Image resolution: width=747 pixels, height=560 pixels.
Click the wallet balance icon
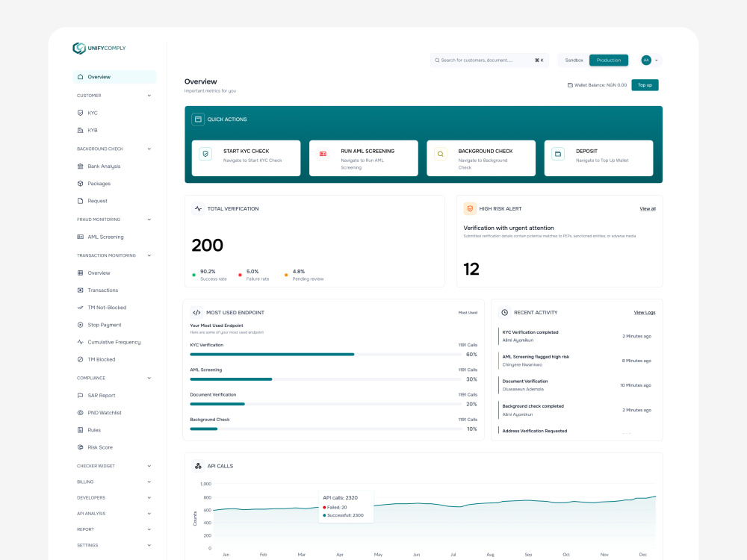[x=570, y=85]
